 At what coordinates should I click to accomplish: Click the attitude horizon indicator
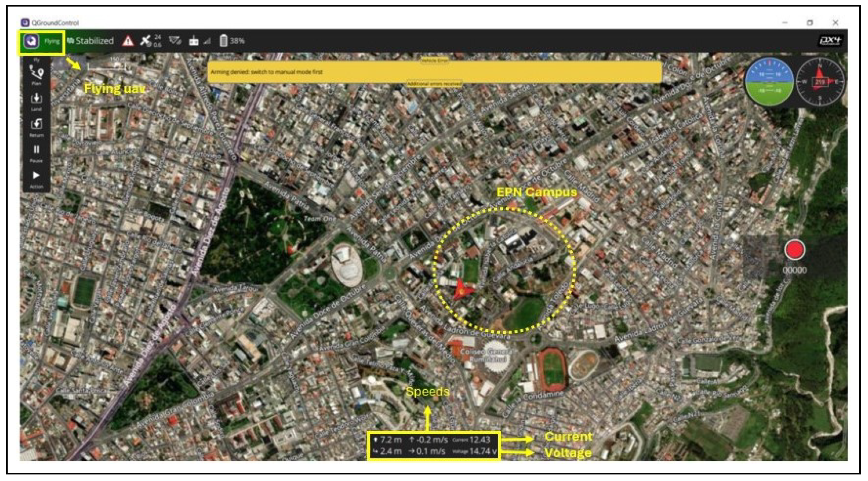pos(769,82)
